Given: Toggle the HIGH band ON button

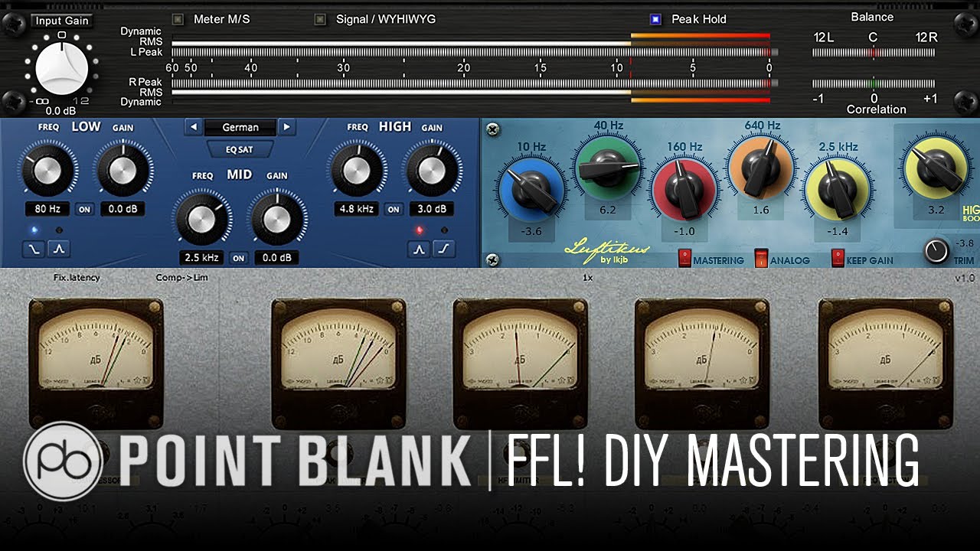Looking at the screenshot, I should click(394, 209).
